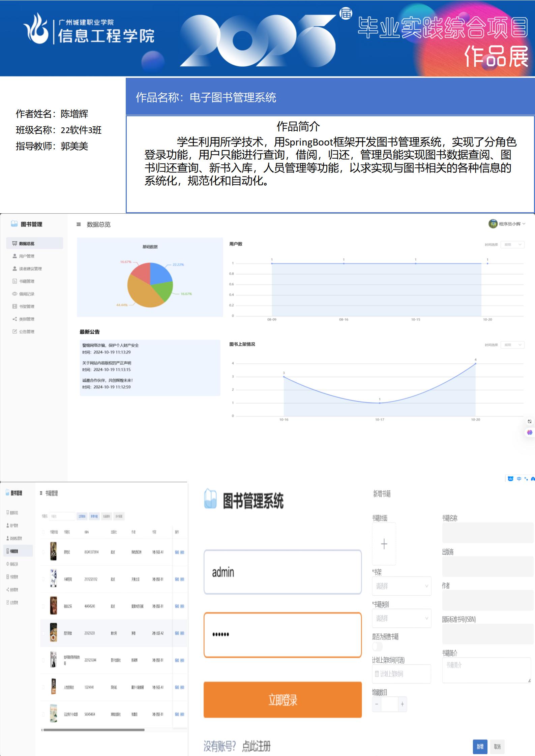Click the 程序员小辉 user avatar
This screenshot has height=756, width=535.
point(493,224)
